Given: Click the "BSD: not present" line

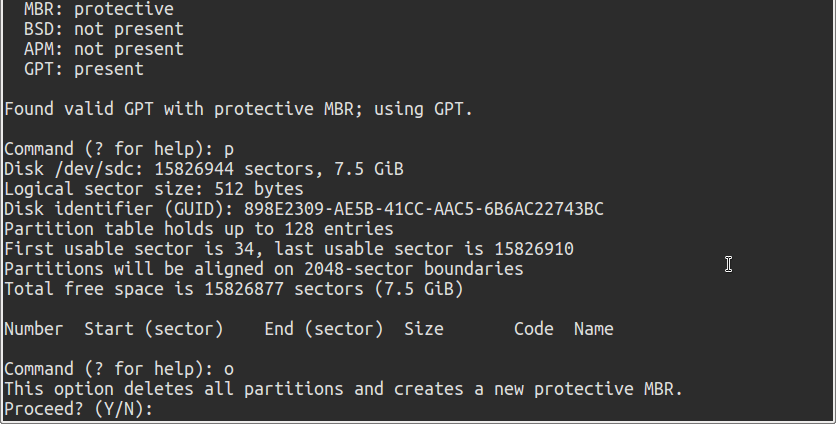Looking at the screenshot, I should (103, 29).
